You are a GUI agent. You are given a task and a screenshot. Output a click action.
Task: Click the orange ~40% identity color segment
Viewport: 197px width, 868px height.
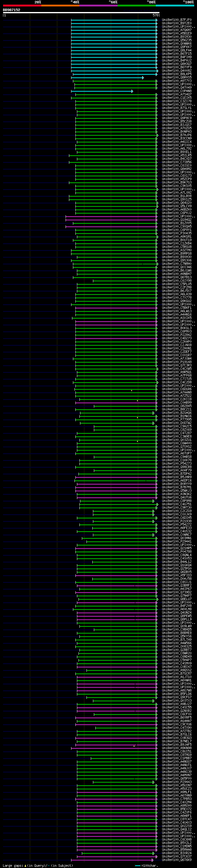point(60,6)
